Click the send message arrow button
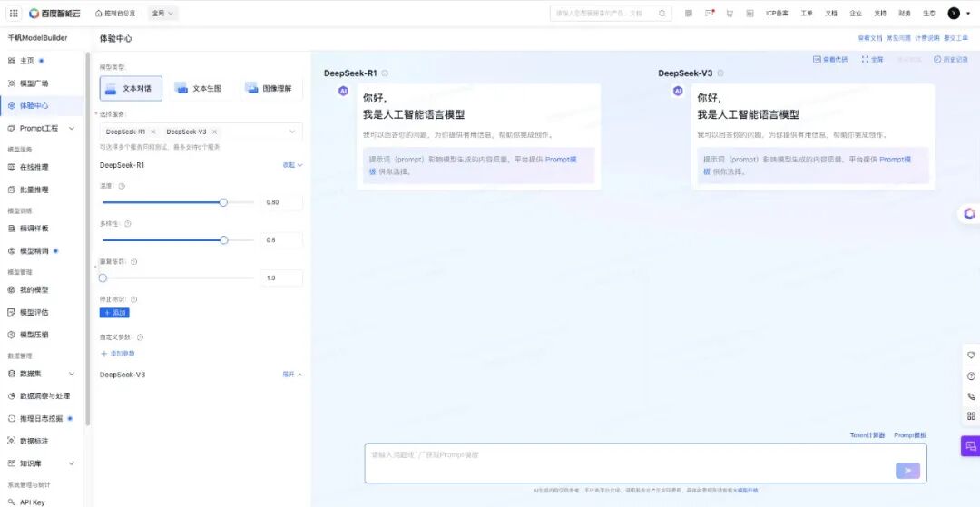 (907, 471)
